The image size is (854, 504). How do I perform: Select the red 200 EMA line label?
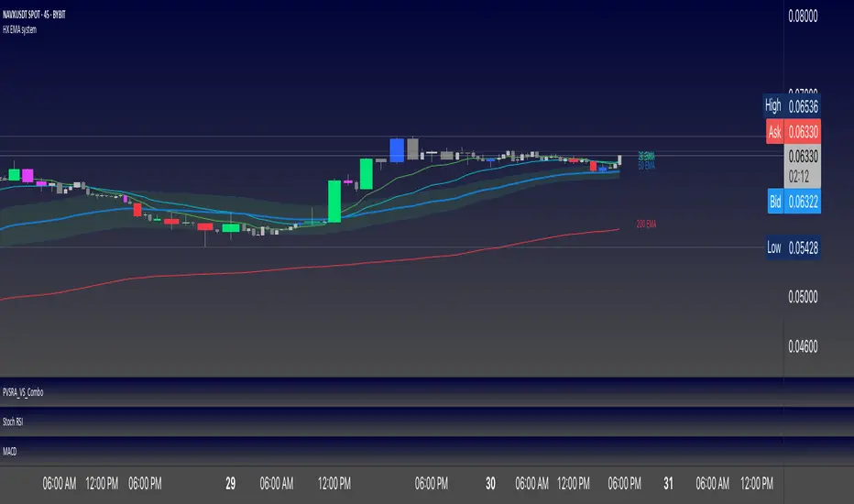coord(647,224)
